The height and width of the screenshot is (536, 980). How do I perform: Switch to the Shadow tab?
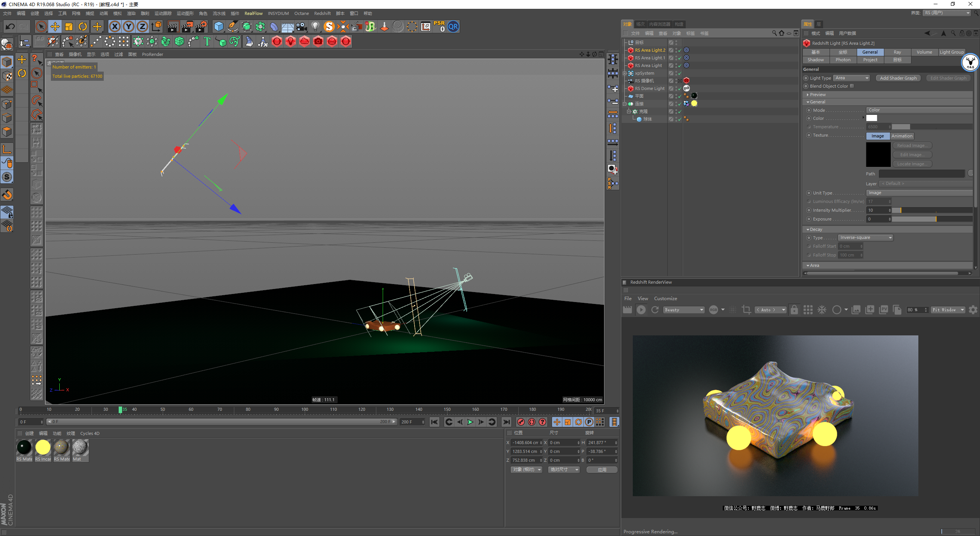click(x=815, y=60)
